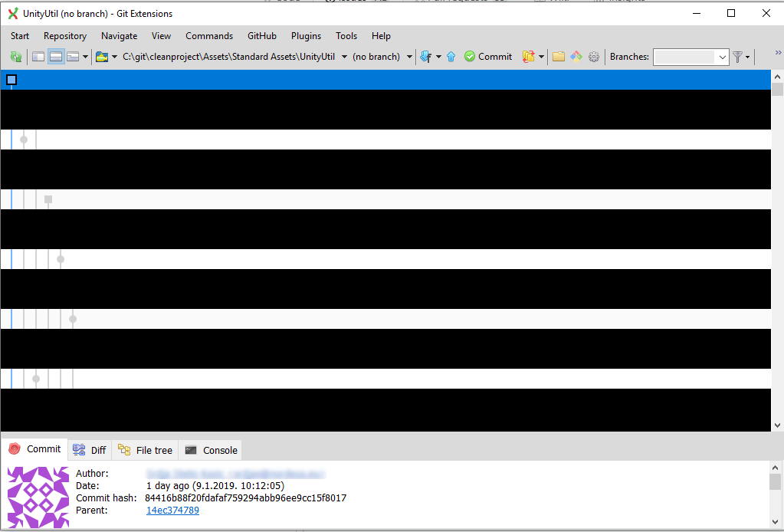Push using the blue up arrow icon
This screenshot has height=532, width=784.
click(x=451, y=57)
